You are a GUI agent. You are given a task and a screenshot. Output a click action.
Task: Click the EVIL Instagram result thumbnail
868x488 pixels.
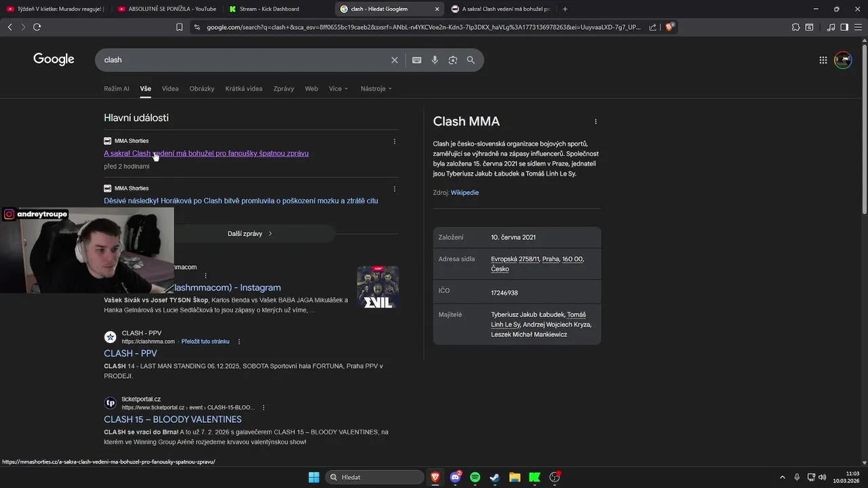(378, 287)
